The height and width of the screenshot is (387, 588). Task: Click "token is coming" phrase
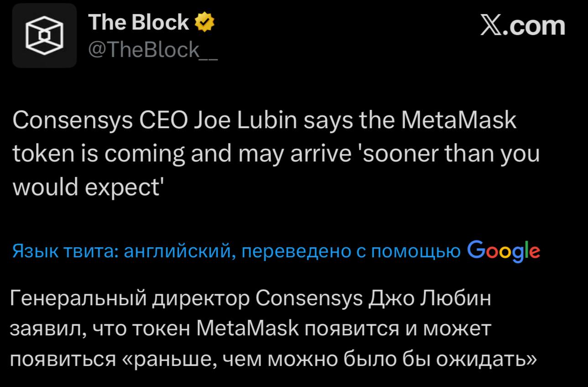coord(98,154)
